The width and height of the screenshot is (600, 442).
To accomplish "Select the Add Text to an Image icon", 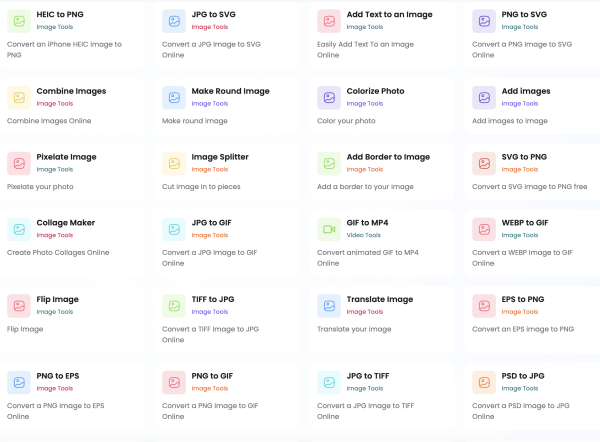I will coord(329,20).
